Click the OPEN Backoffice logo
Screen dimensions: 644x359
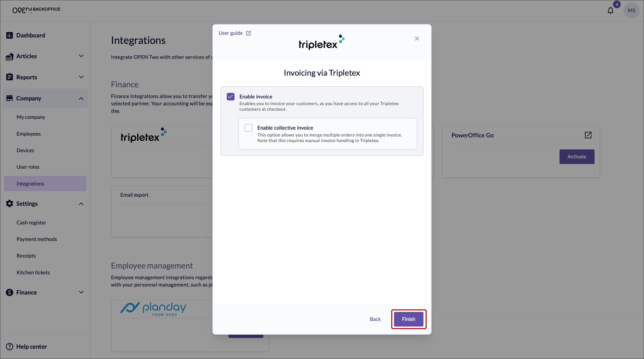tap(36, 10)
